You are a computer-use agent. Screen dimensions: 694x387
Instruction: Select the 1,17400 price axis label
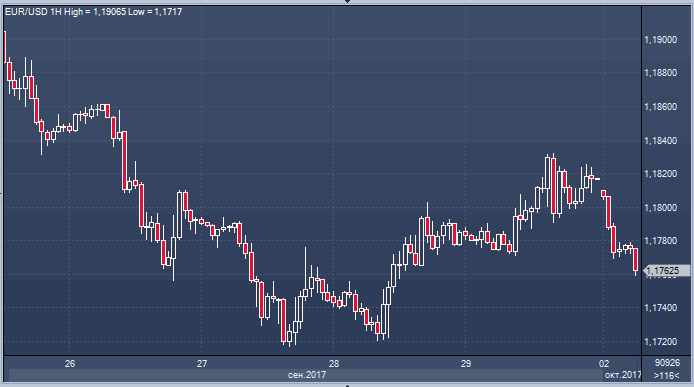[661, 308]
